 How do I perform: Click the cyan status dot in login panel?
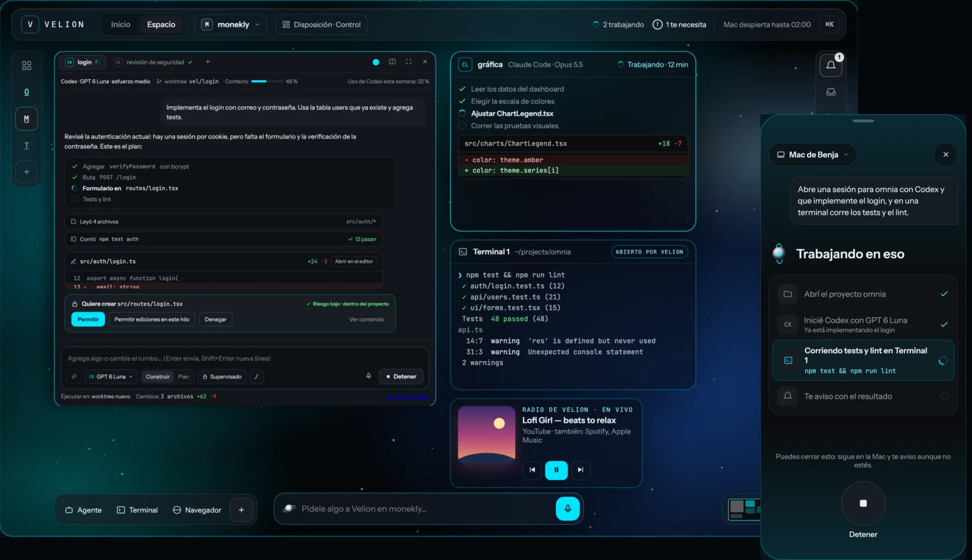coord(376,62)
